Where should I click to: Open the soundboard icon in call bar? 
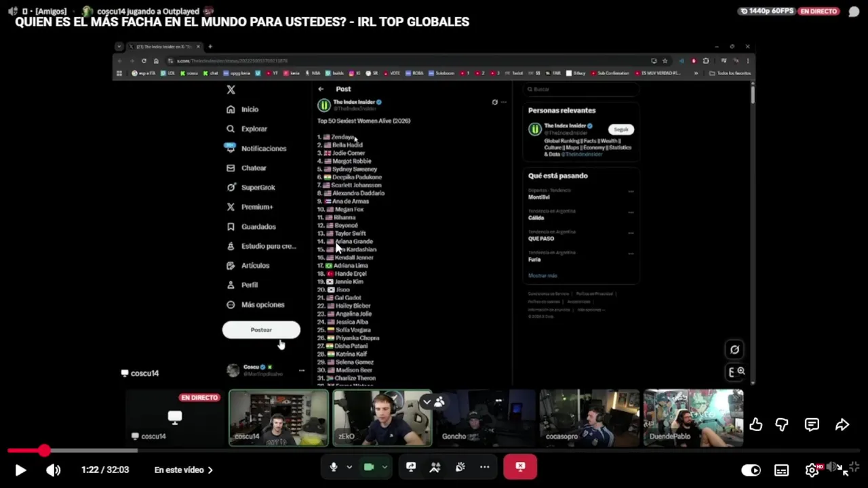click(460, 467)
